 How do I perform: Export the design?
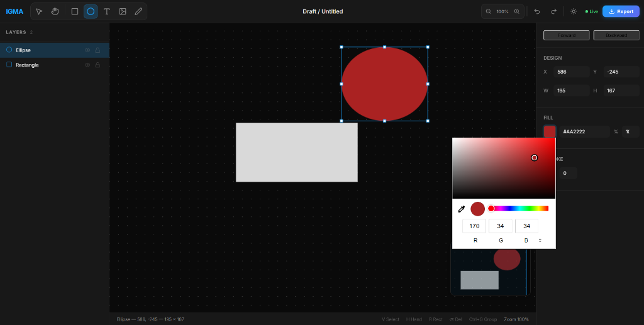pyautogui.click(x=621, y=11)
